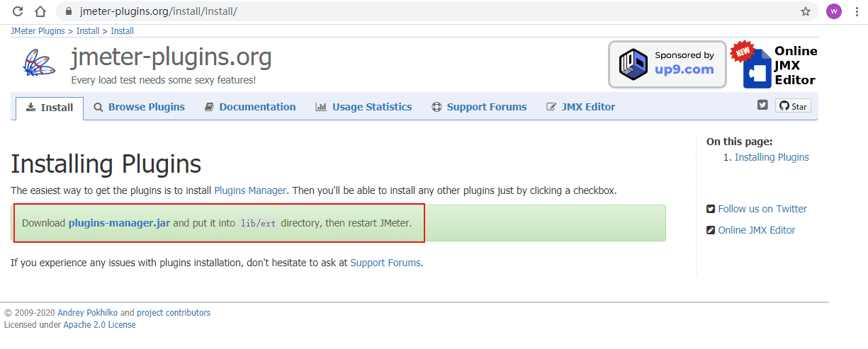This screenshot has height=349, width=868.
Task: Select the Install tab
Action: pyautogui.click(x=50, y=108)
